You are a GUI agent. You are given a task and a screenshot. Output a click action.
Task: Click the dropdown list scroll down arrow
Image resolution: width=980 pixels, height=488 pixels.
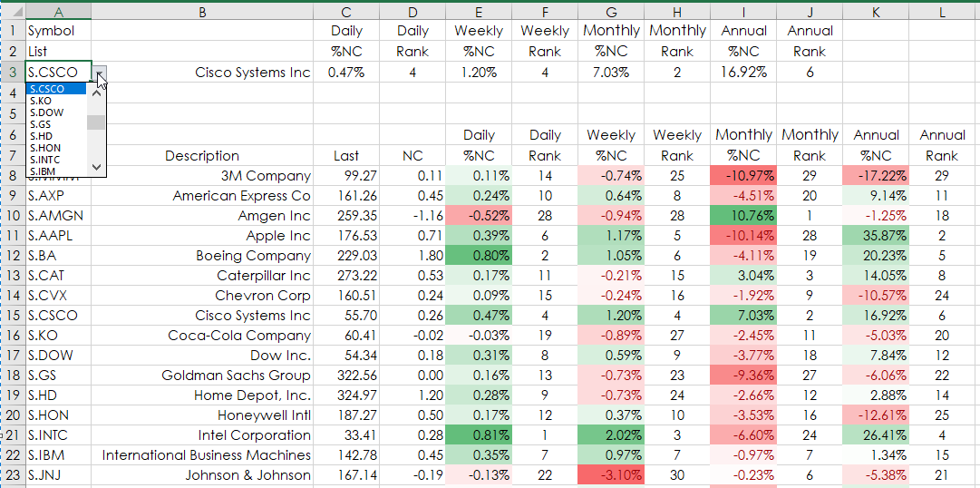click(x=96, y=166)
